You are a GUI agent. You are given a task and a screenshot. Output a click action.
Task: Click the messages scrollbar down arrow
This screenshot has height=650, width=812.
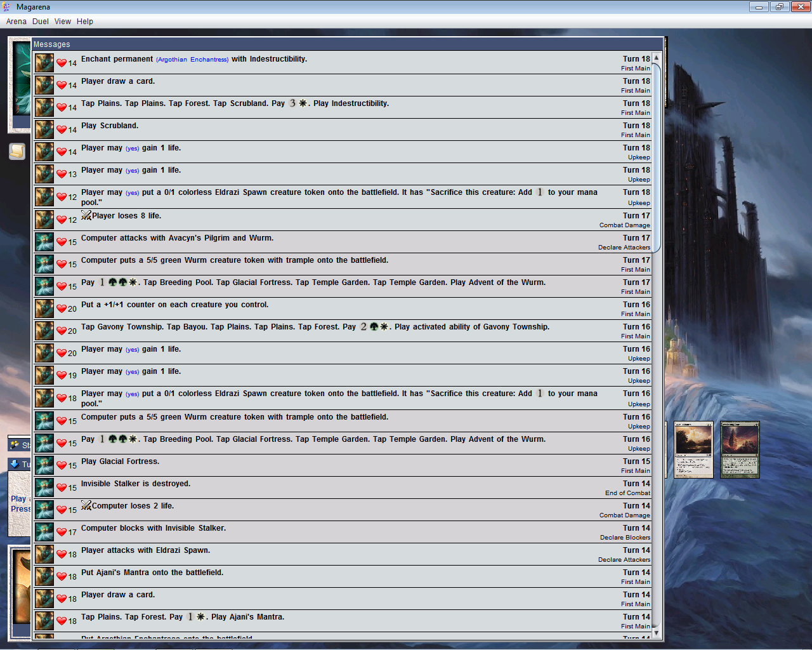657,633
